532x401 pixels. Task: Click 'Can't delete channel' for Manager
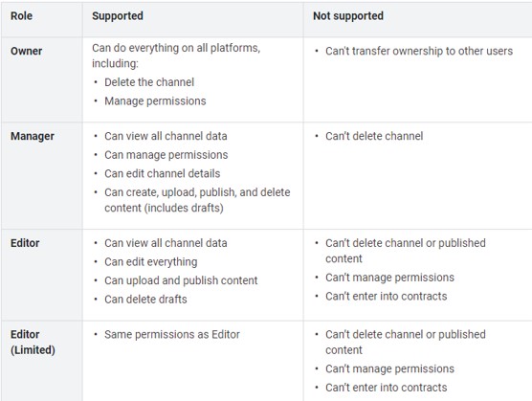coord(374,137)
